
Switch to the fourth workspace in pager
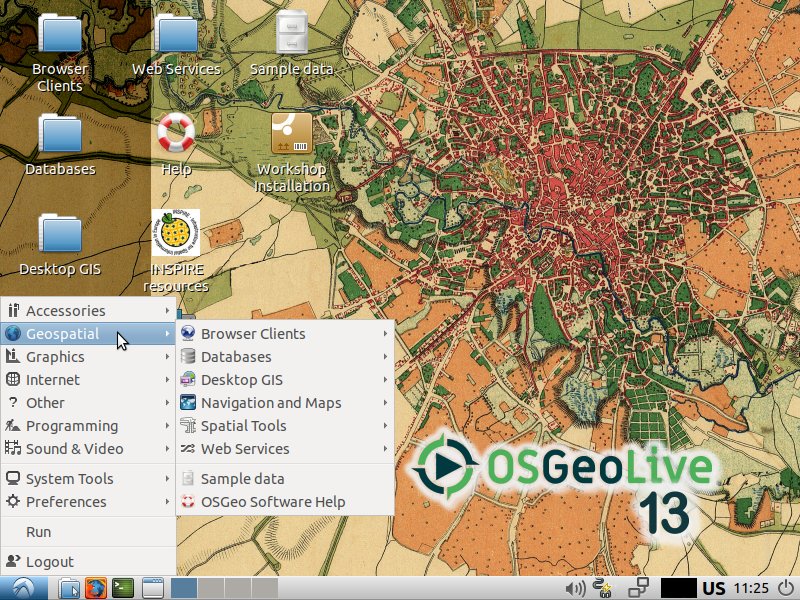265,588
